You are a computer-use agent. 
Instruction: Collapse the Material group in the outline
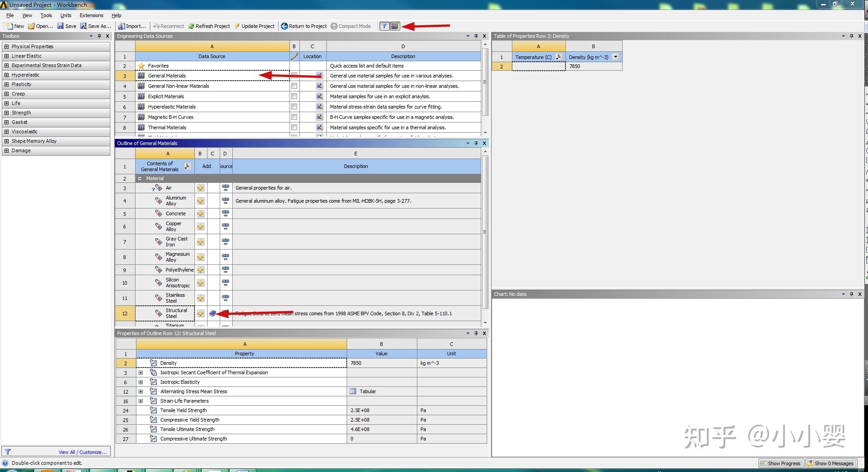tap(140, 178)
